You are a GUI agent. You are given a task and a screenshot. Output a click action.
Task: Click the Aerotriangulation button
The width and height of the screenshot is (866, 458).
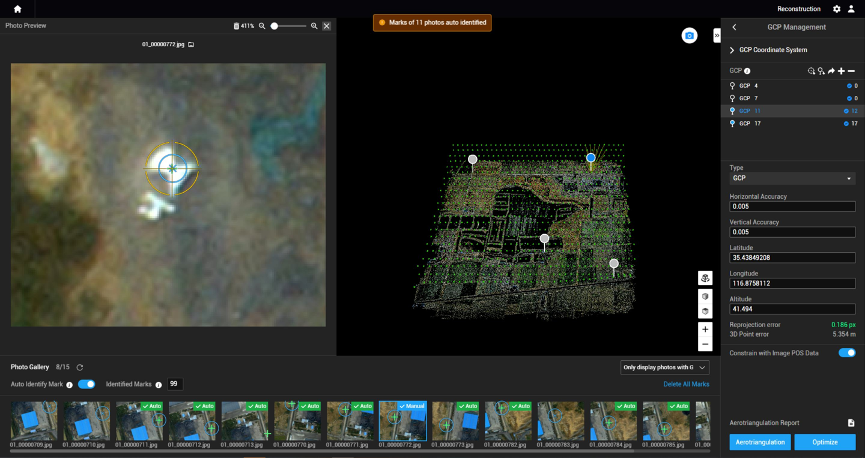[760, 442]
